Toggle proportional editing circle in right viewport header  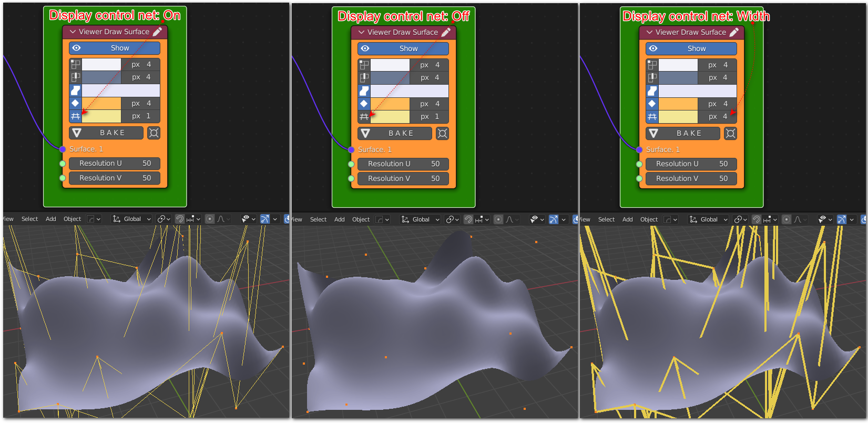(x=787, y=219)
